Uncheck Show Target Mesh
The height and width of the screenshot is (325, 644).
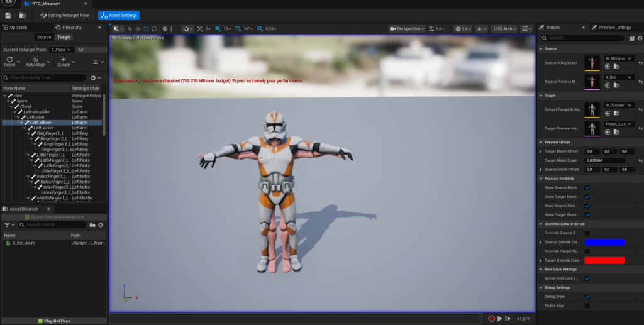click(x=587, y=197)
